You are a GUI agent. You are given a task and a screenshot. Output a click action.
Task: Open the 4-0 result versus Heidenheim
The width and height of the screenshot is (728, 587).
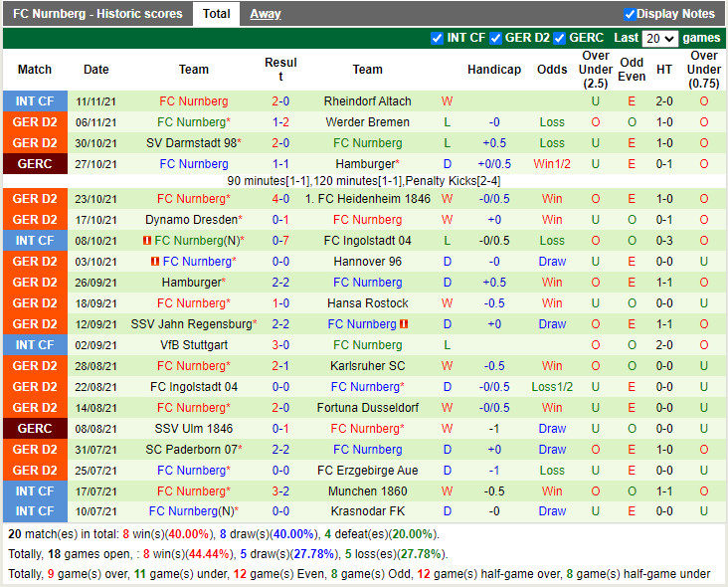pos(280,199)
